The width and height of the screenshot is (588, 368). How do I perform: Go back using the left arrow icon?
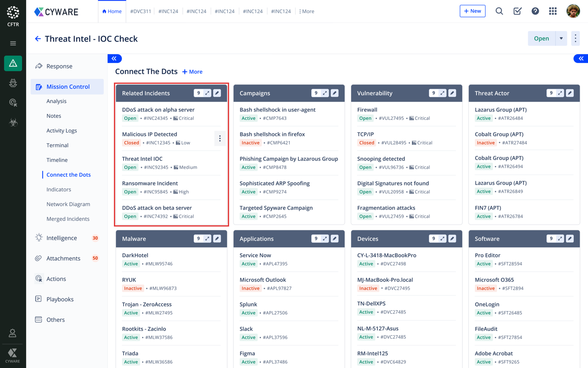pos(38,39)
